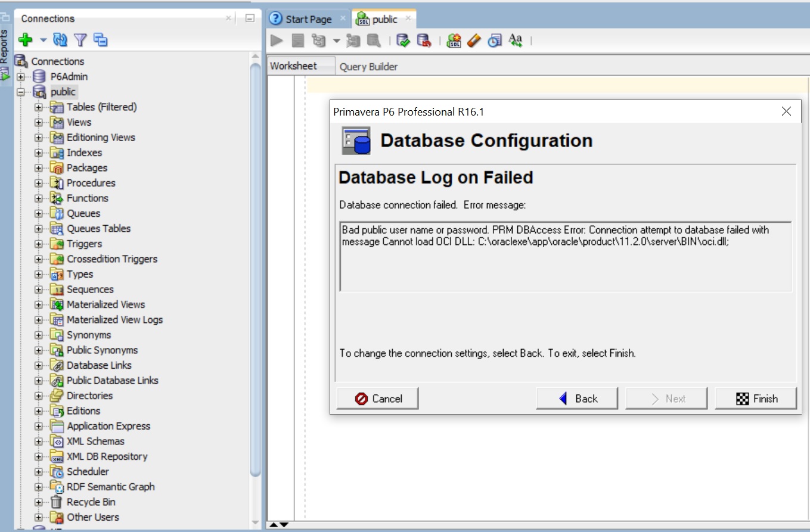This screenshot has height=532, width=810.
Task: Open Explain Plan dropdown arrow
Action: coord(336,41)
